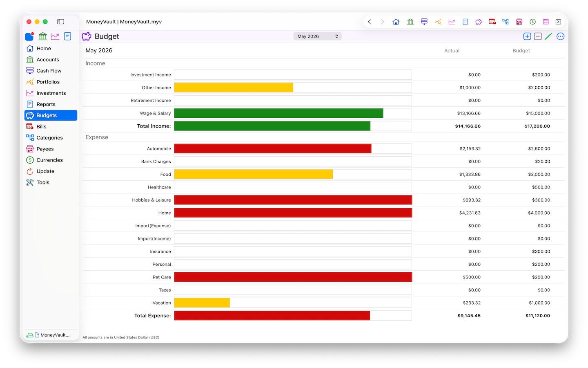Open Currencies via the toolbar dollar coin icon
Screen dimensions: 588x368
(532, 22)
